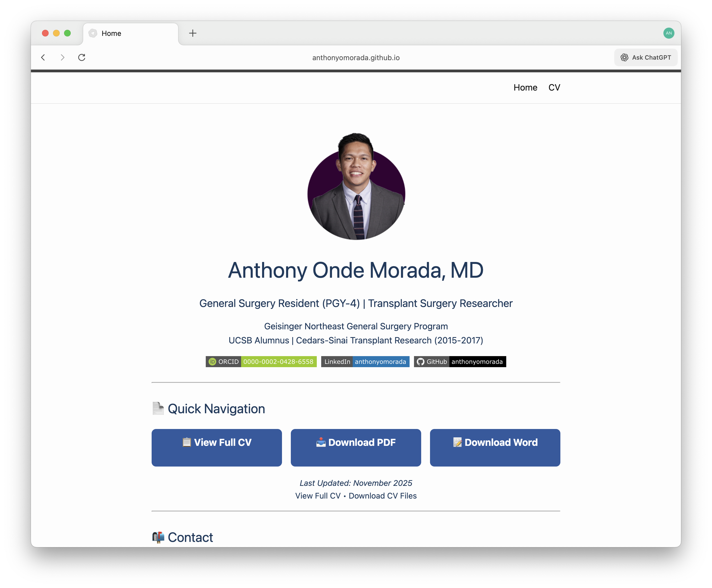Click the LinkedIn badge anthonyomorada

[365, 362]
